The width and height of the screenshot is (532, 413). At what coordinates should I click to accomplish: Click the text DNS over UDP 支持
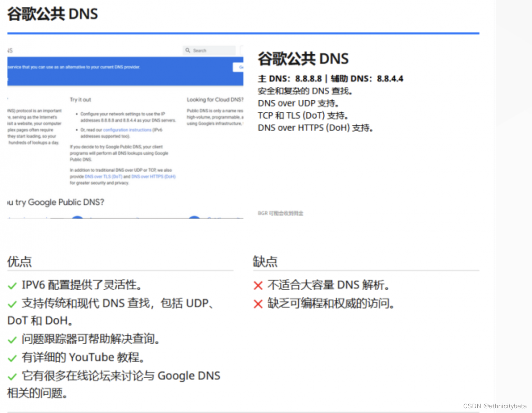(298, 103)
